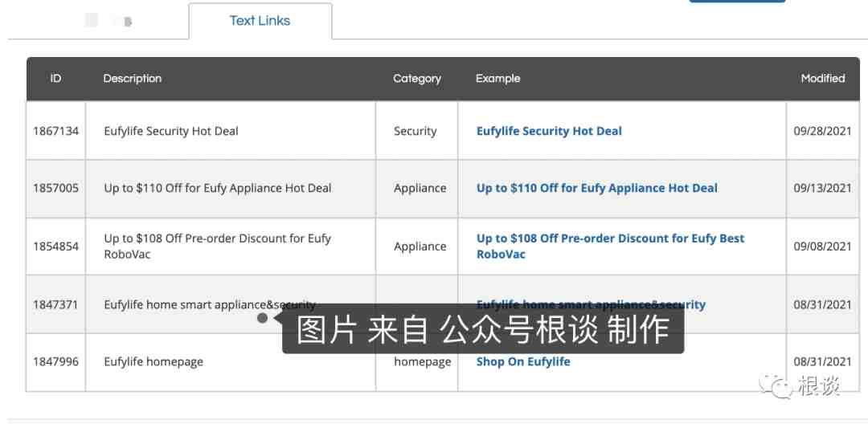Image resolution: width=868 pixels, height=424 pixels.
Task: Sort by the Description column header
Action: coord(133,79)
